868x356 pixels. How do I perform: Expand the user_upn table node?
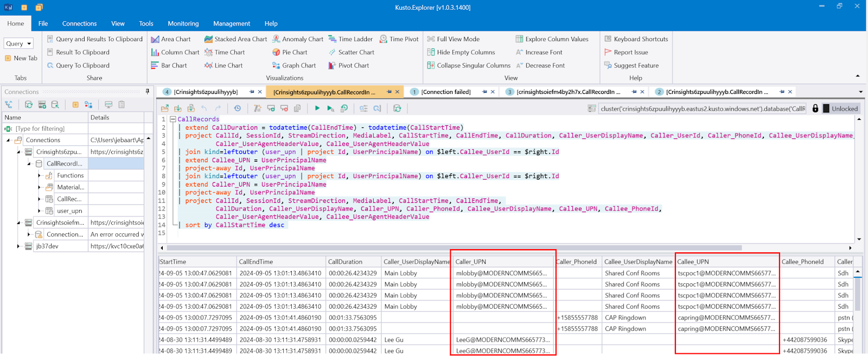(x=39, y=211)
